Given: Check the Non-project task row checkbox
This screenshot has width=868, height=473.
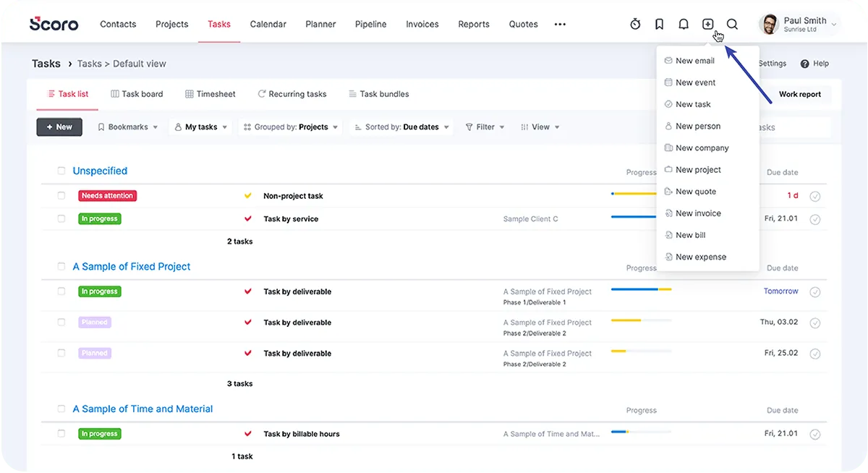Looking at the screenshot, I should click(x=61, y=195).
